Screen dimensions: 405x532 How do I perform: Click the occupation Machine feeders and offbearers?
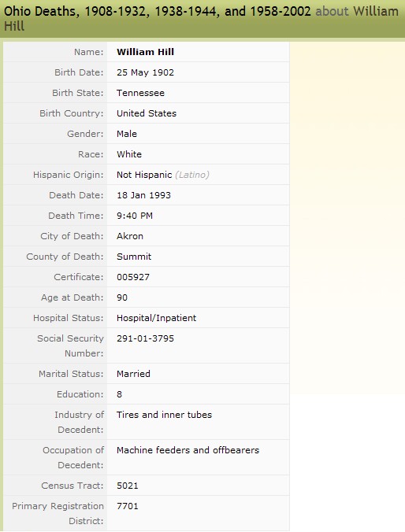(188, 450)
